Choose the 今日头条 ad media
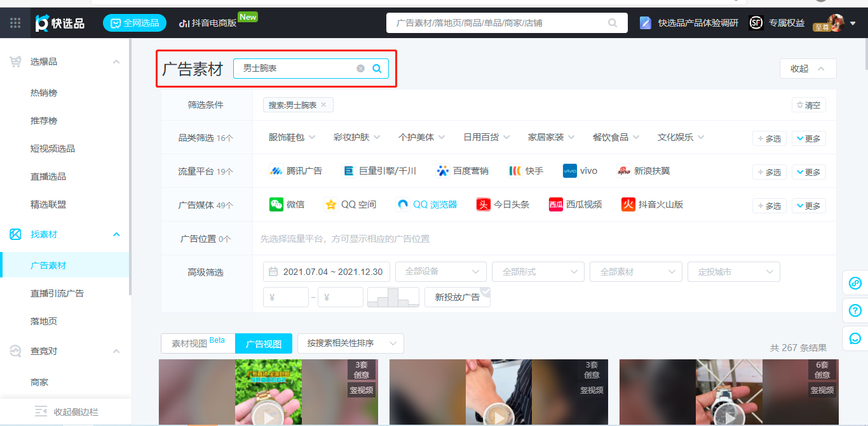868x426 pixels. tap(503, 204)
